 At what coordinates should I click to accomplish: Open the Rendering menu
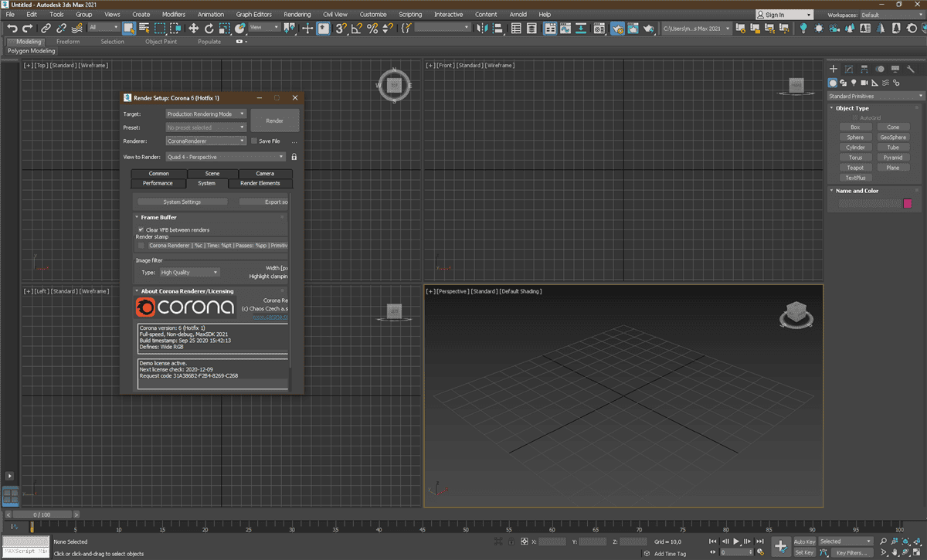[x=297, y=15]
